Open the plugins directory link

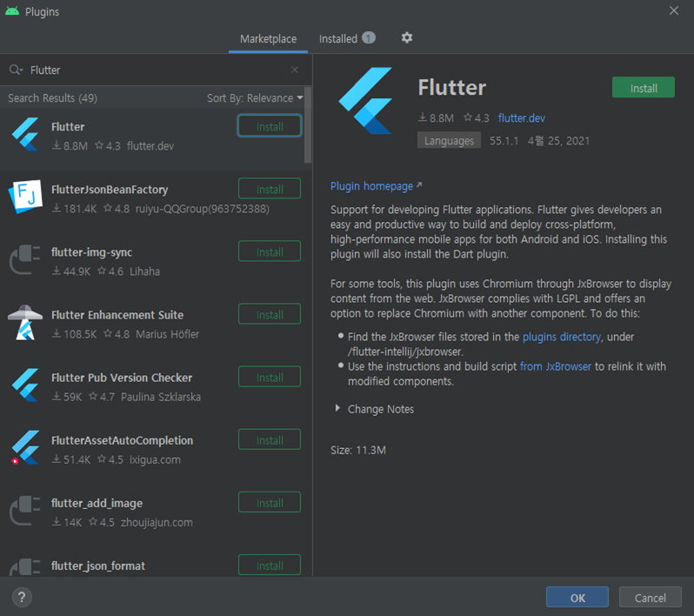click(561, 337)
